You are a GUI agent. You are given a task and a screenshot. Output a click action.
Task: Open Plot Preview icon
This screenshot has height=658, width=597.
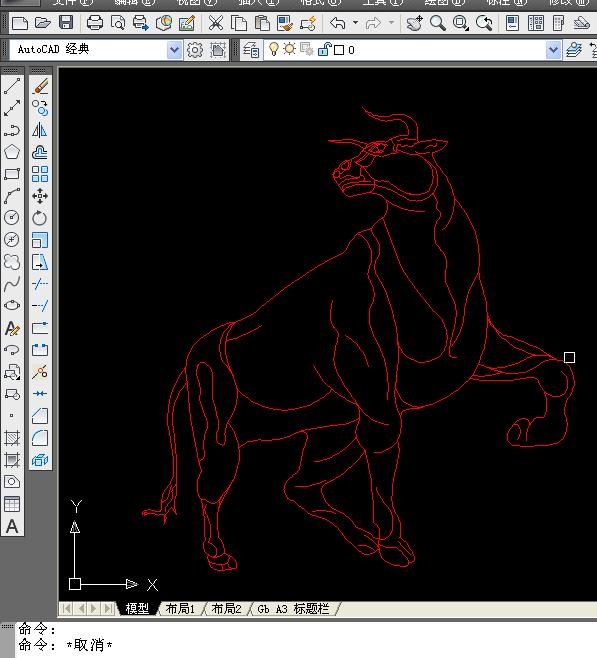click(118, 23)
